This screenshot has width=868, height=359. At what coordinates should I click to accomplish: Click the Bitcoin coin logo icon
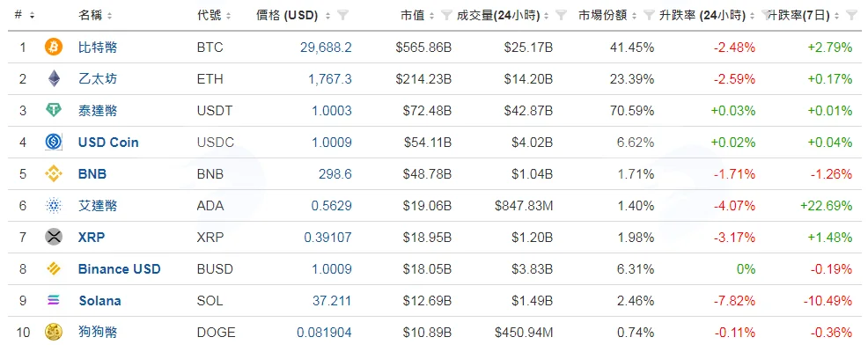click(x=54, y=47)
